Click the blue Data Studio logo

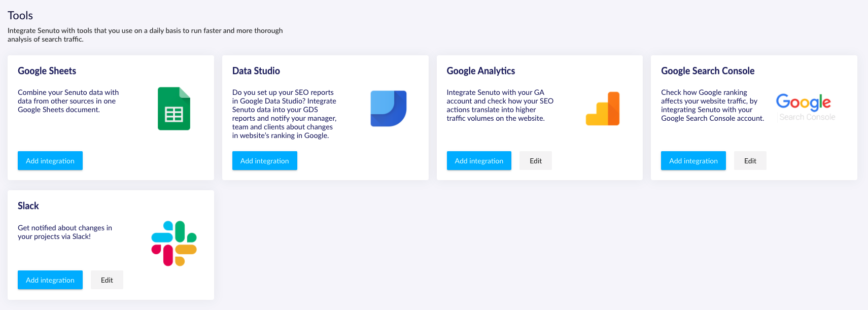pyautogui.click(x=389, y=109)
